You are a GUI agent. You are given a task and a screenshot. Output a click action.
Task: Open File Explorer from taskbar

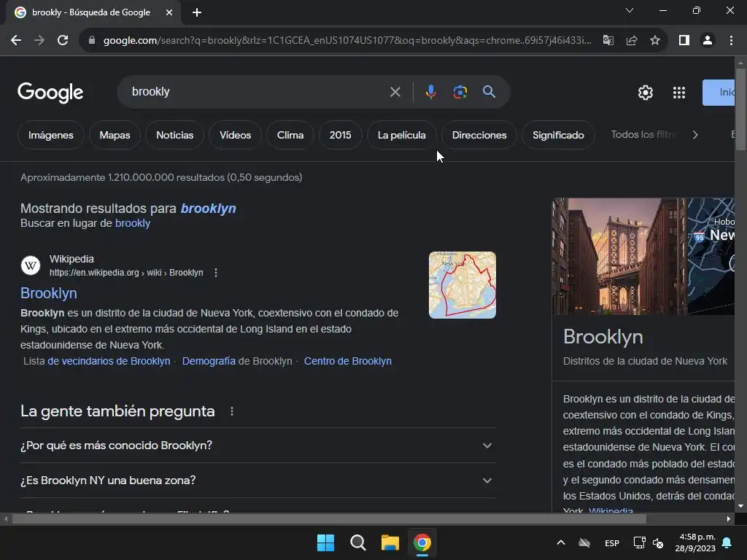pos(390,542)
